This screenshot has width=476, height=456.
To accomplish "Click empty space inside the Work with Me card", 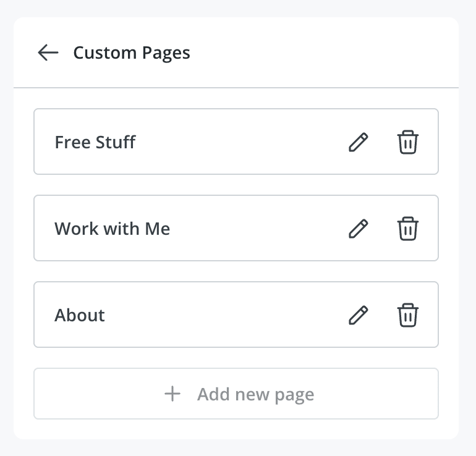I will point(258,228).
